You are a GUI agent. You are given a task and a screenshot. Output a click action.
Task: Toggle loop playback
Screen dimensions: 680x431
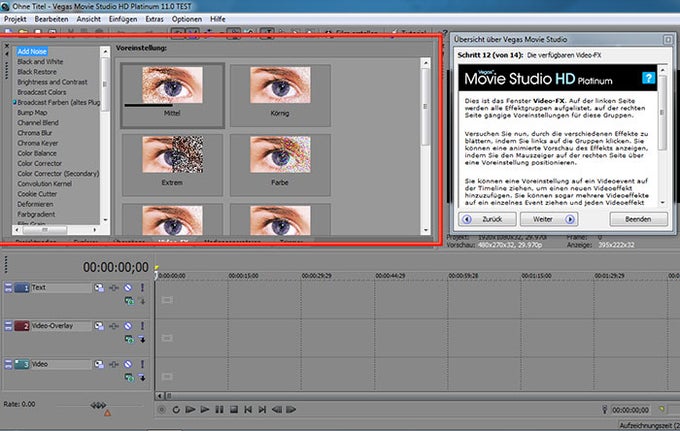click(x=176, y=409)
